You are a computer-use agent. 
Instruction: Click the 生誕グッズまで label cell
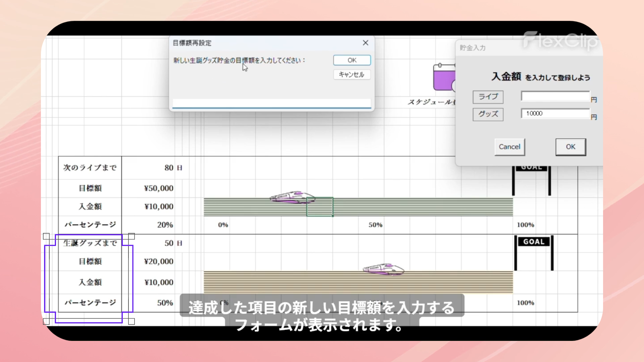[x=90, y=243]
